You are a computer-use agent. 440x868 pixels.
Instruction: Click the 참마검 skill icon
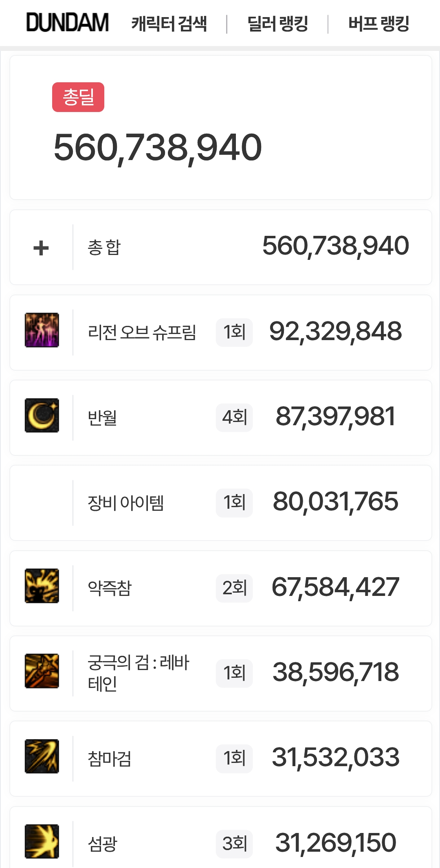[x=42, y=756]
